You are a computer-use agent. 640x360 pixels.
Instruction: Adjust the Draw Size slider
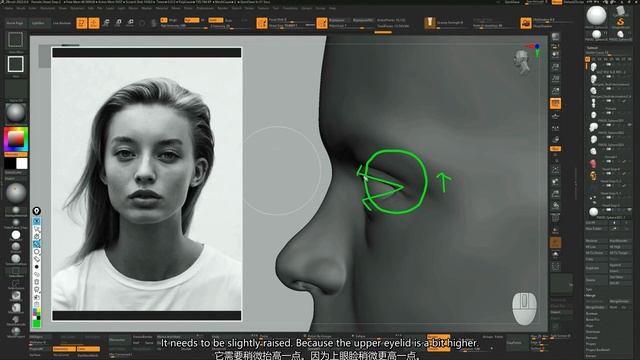[291, 26]
